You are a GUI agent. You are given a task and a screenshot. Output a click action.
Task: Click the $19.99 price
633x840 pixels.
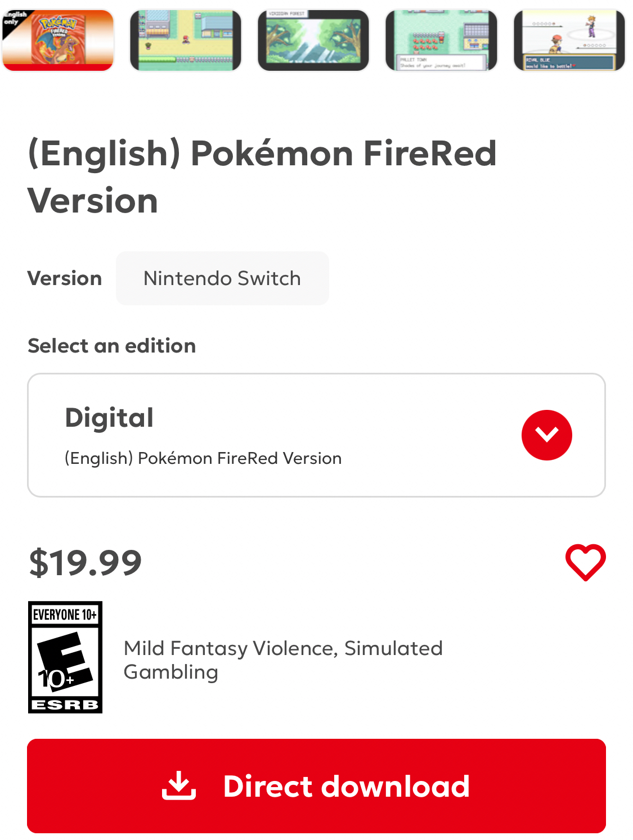(86, 562)
